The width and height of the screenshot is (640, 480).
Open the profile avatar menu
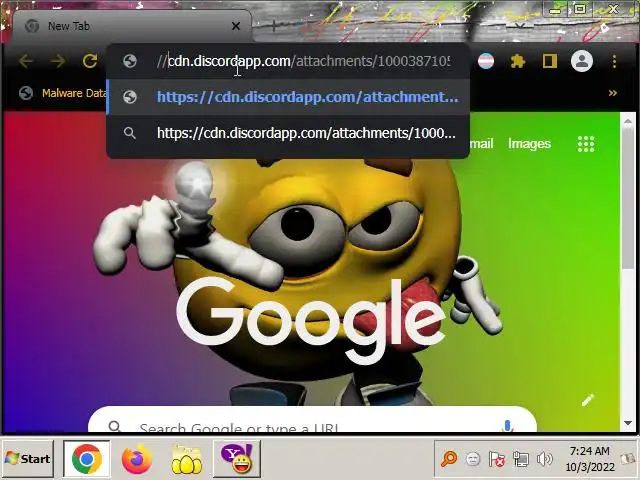(582, 61)
